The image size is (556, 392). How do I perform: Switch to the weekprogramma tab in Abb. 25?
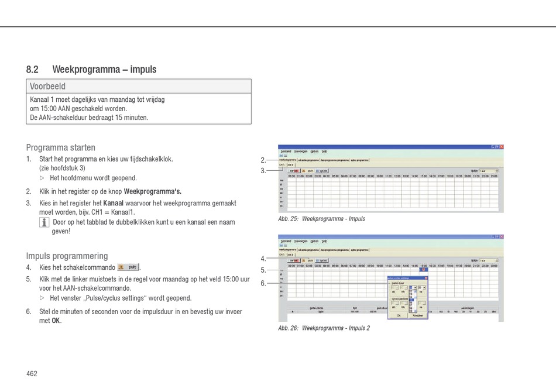click(x=287, y=160)
